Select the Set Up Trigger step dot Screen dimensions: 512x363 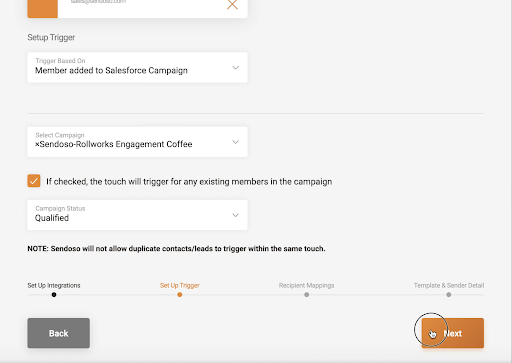coord(180,295)
